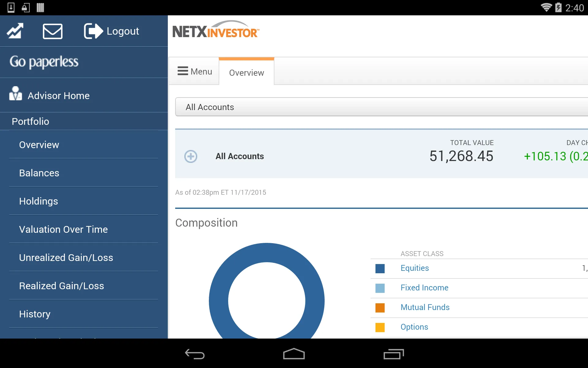Screen dimensions: 588x368
Task: Click the Options color legend icon
Action: (x=380, y=327)
